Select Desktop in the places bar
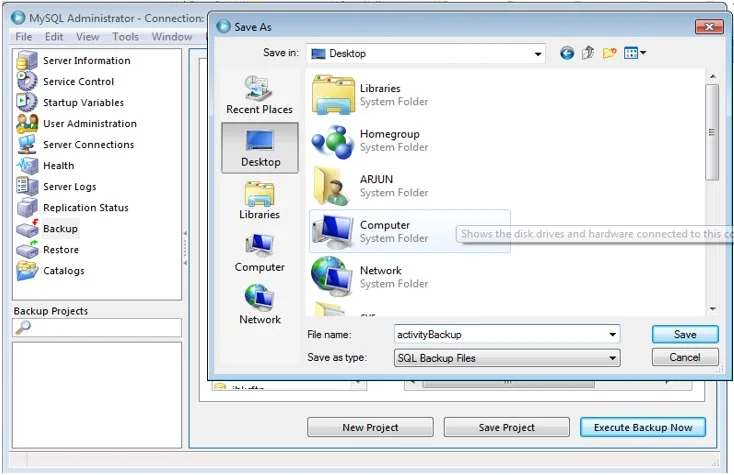 (x=260, y=148)
